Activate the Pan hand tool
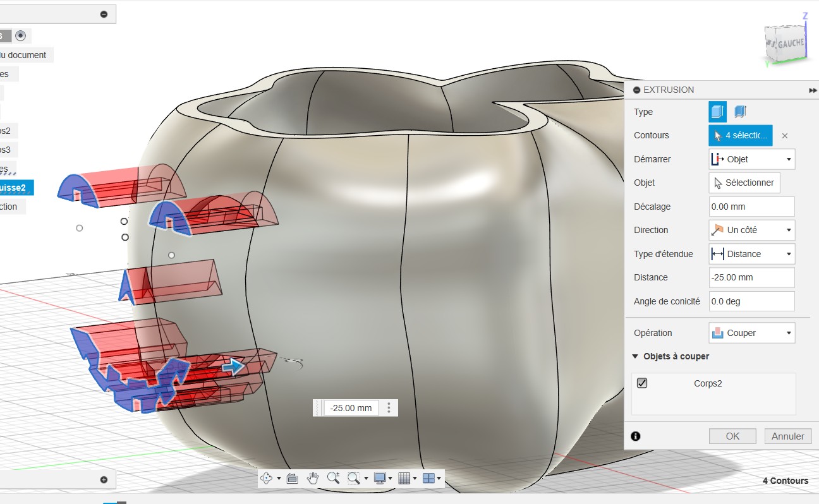 [x=312, y=478]
